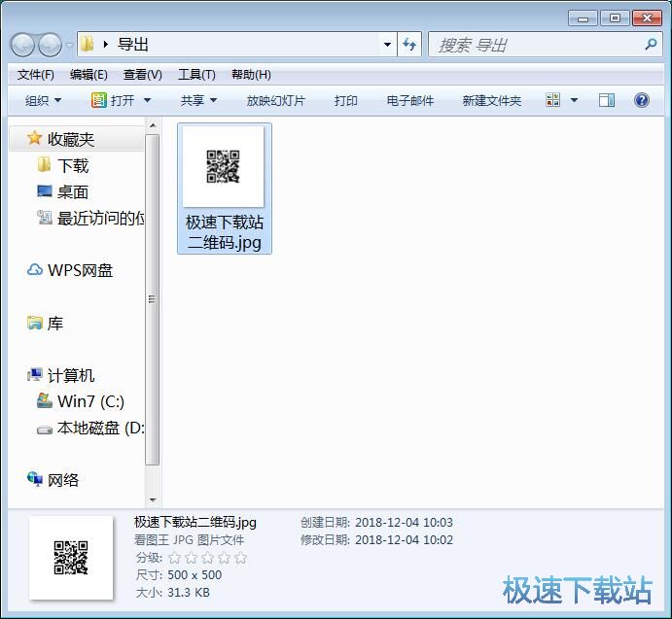Start 放映幻灯片 slideshow
672x619 pixels.
click(275, 101)
